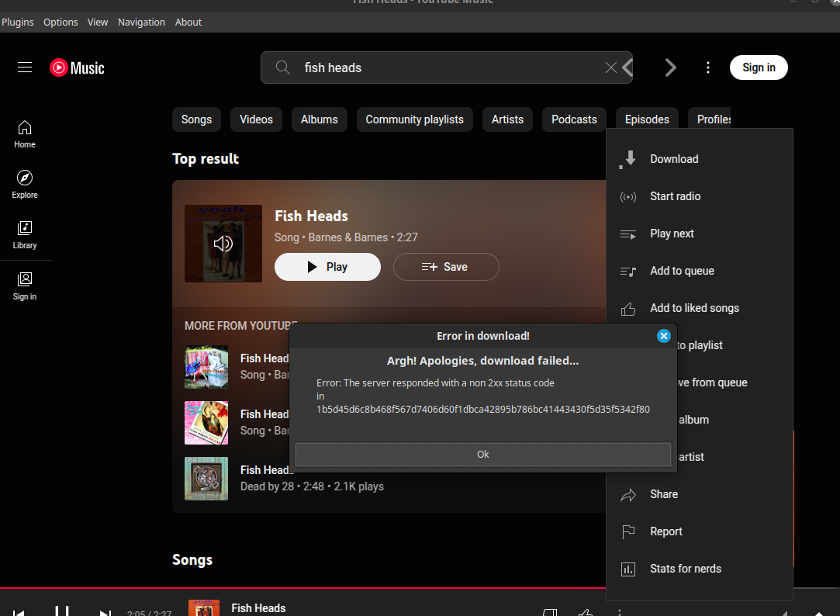
Task: Click the error hash string in the dialog
Action: [483, 409]
